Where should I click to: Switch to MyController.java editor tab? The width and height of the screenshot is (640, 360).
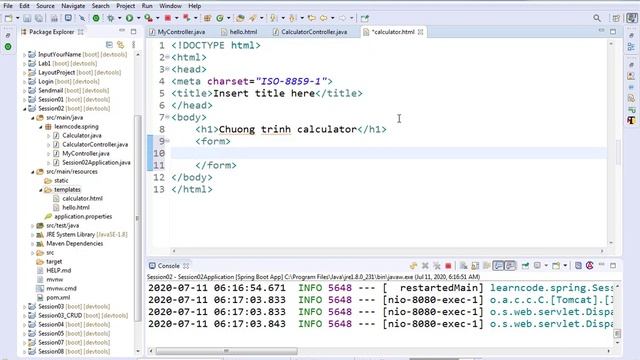tap(178, 32)
